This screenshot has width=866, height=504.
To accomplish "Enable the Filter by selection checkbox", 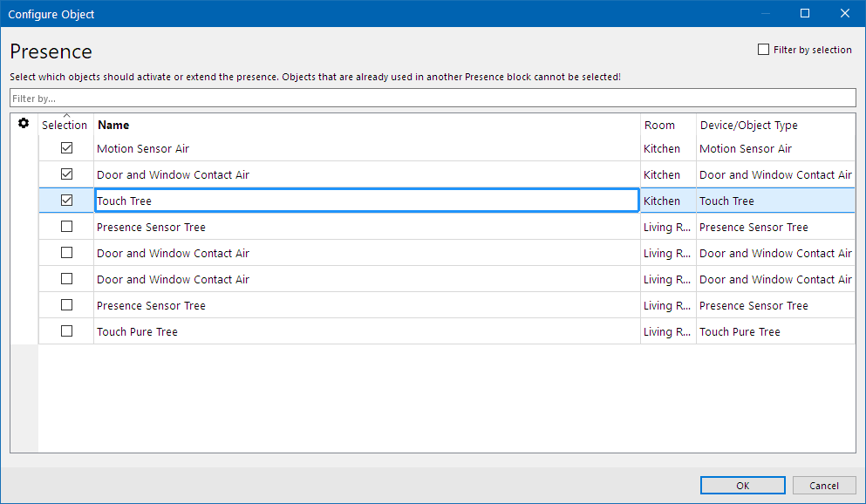I will click(x=763, y=50).
